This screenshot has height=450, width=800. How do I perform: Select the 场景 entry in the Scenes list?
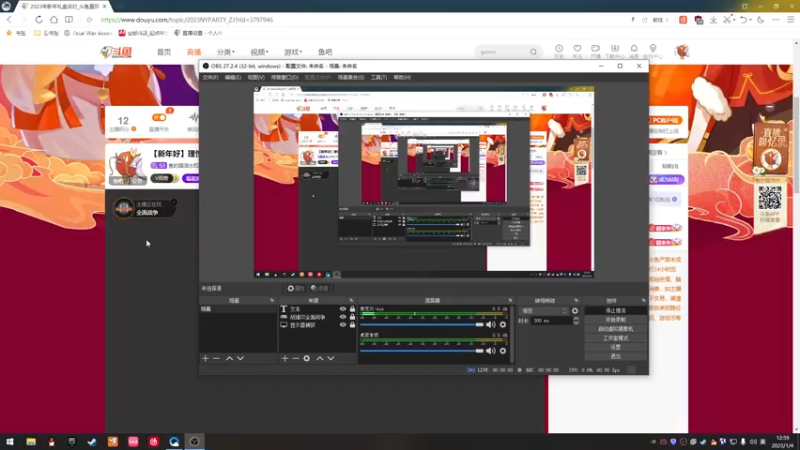coord(238,309)
